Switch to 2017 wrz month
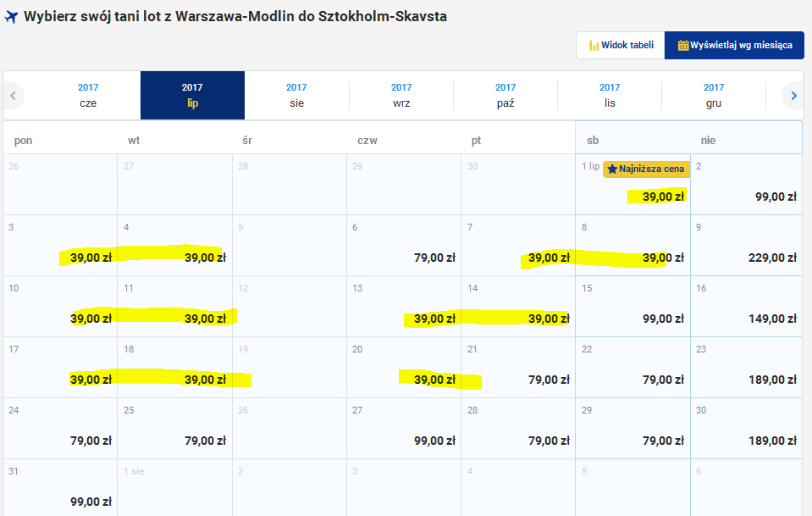The image size is (812, 516). point(401,96)
